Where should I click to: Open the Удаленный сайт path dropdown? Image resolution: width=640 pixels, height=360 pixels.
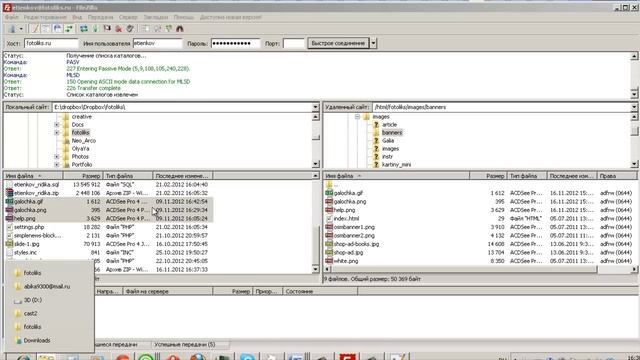[x=634, y=107]
